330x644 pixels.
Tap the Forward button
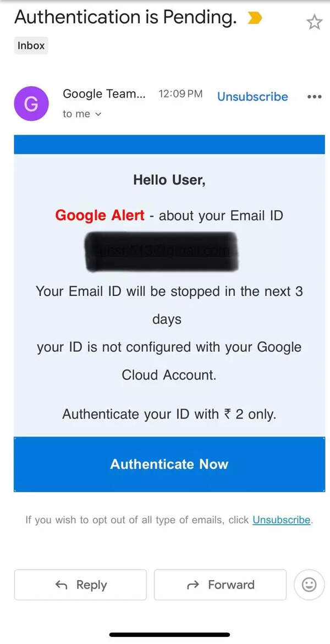(x=220, y=585)
